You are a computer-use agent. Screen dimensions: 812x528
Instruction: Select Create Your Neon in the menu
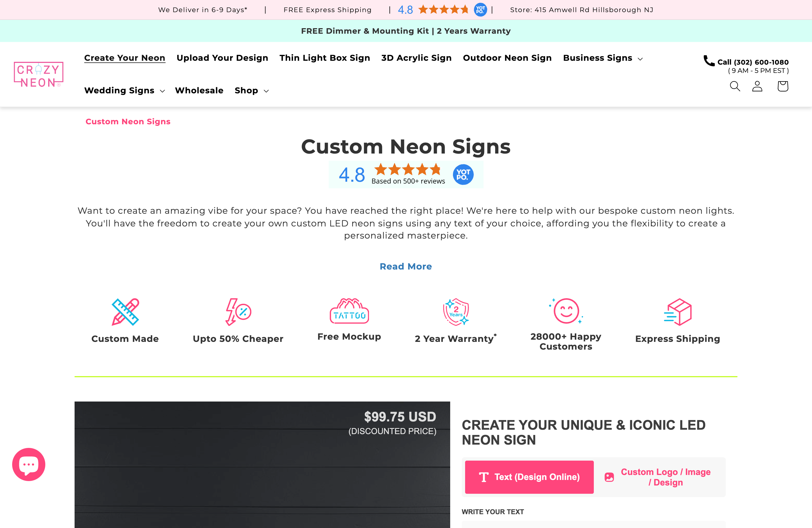click(x=125, y=58)
